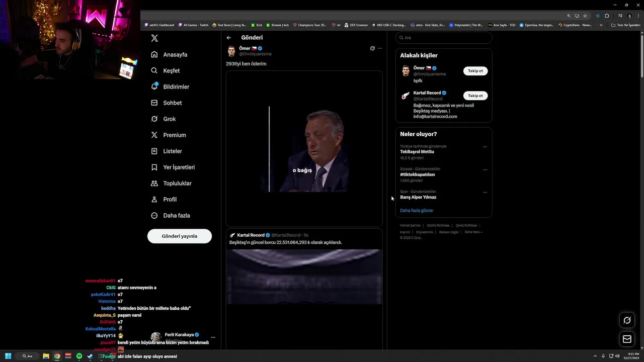Open All Games - Twitch bookmark

click(x=193, y=25)
